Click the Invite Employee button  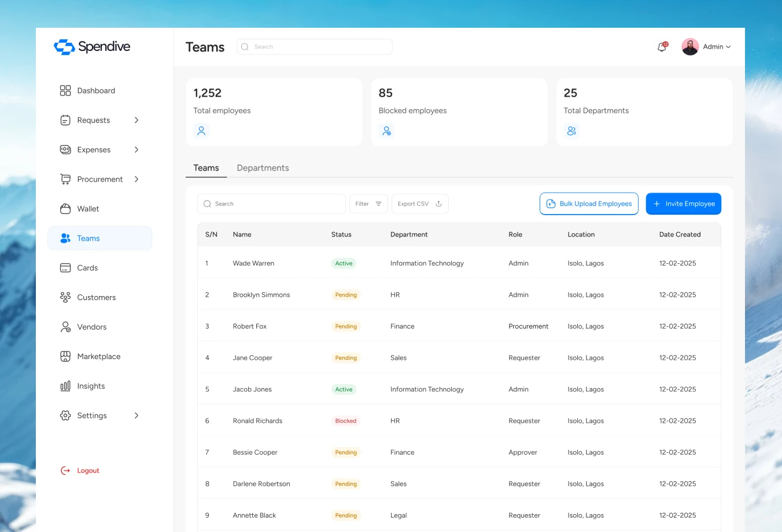pyautogui.click(x=684, y=204)
